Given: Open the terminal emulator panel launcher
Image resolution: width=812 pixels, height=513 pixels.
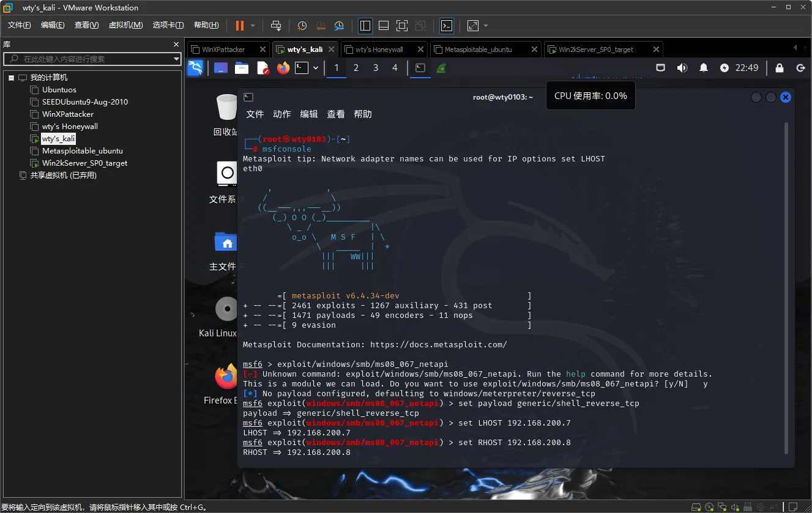Looking at the screenshot, I should point(302,68).
